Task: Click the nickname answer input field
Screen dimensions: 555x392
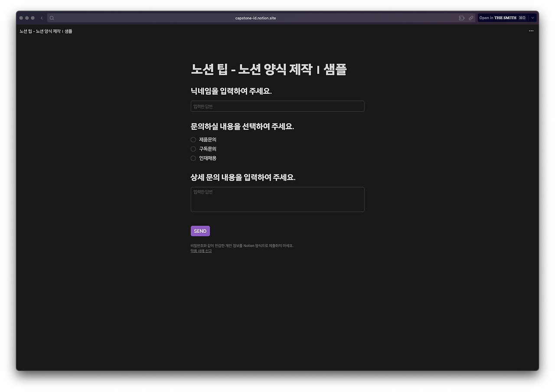Action: [277, 106]
